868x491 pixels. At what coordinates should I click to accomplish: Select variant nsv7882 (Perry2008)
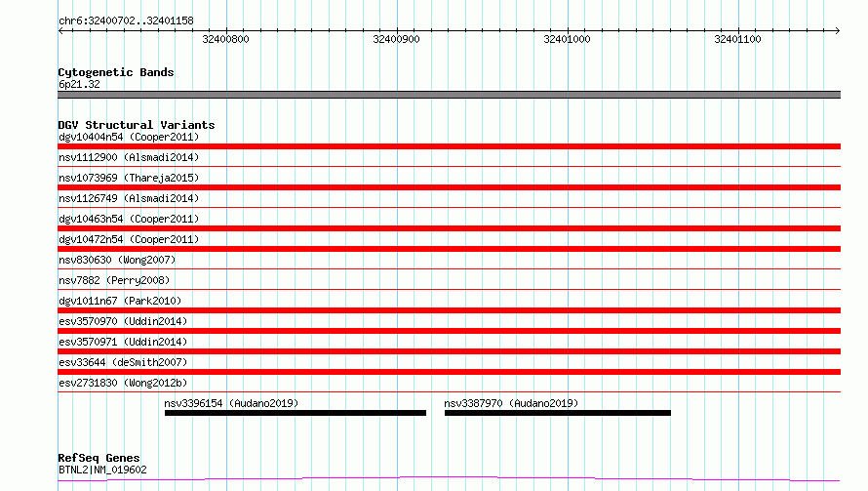pos(114,280)
